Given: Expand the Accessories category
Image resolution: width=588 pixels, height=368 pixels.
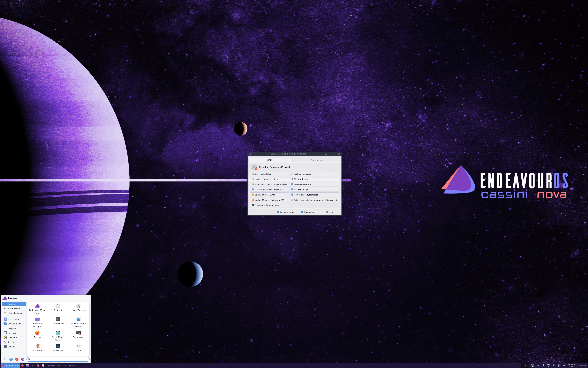Looking at the screenshot, I should [x=14, y=319].
